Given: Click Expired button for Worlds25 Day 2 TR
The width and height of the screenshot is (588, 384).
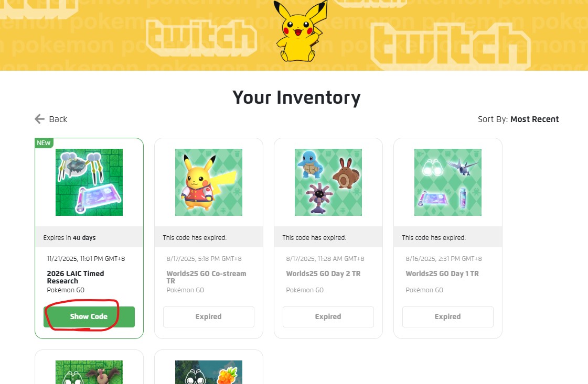Looking at the screenshot, I should point(328,316).
